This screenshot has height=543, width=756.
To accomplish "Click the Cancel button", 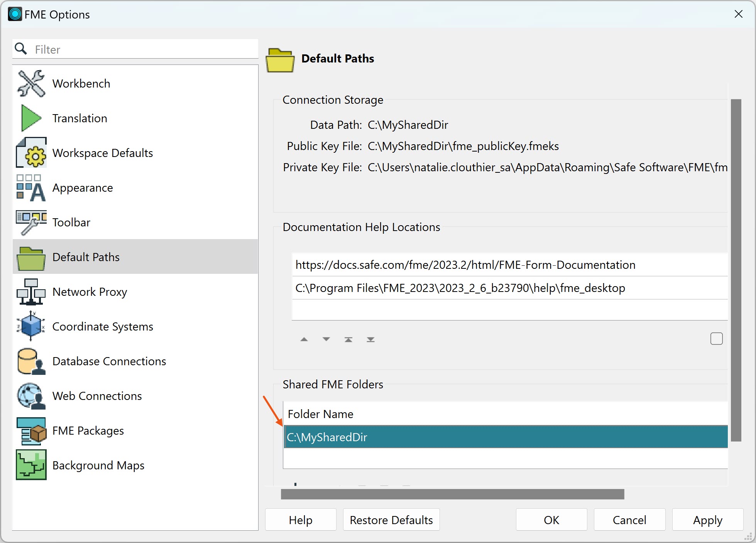I will [x=629, y=520].
